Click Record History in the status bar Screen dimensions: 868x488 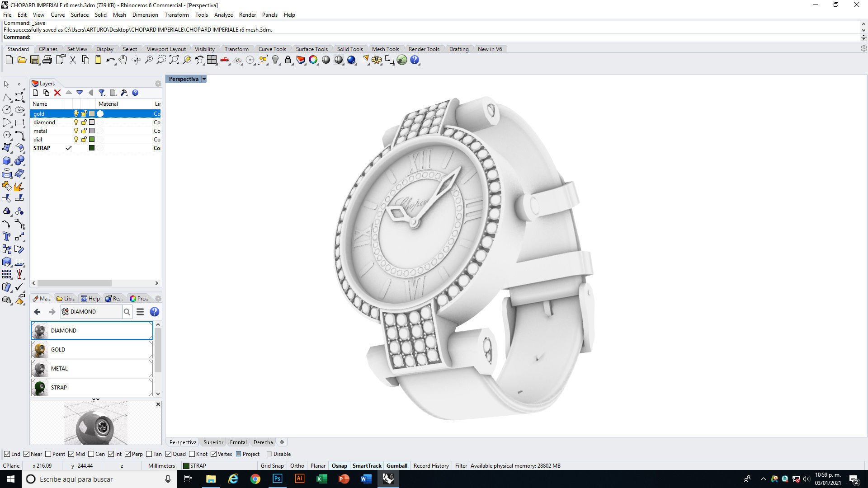click(x=431, y=466)
